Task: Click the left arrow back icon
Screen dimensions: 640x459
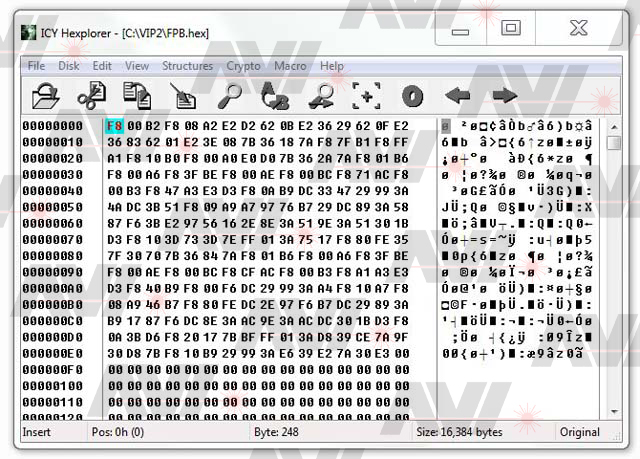Action: [x=458, y=95]
